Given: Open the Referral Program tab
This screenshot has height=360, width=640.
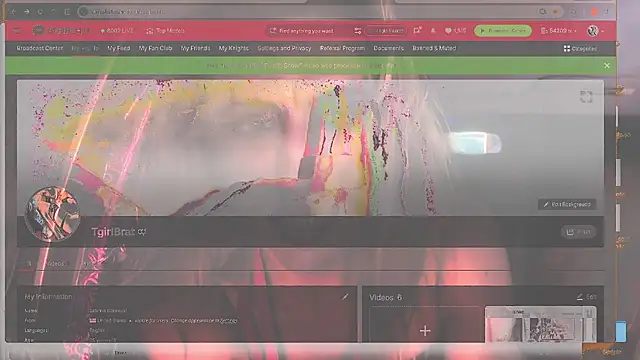Looking at the screenshot, I should 342,48.
